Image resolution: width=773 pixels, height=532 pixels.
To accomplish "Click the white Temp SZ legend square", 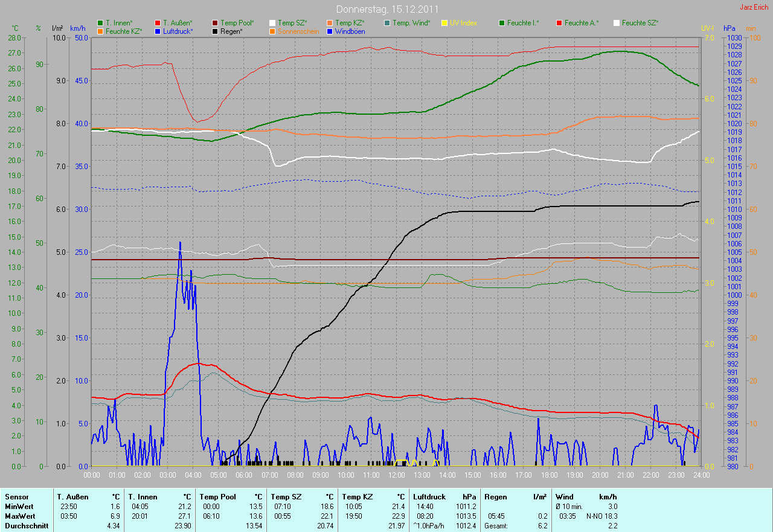I will 272,23.
